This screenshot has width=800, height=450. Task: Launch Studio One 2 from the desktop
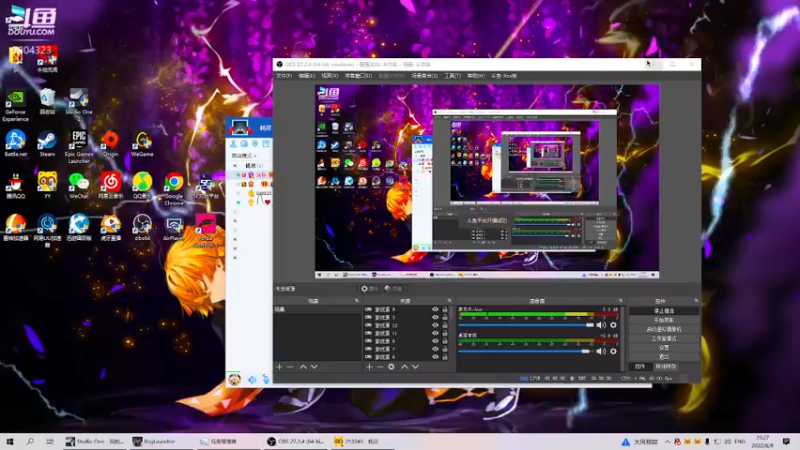pyautogui.click(x=79, y=105)
